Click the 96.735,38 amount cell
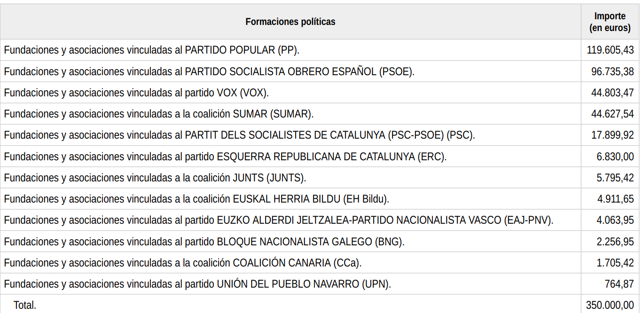 click(613, 71)
